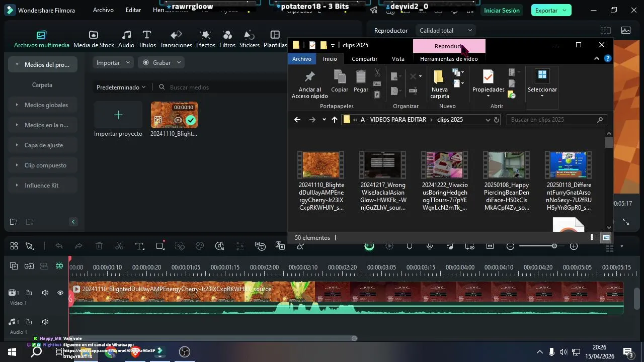Switch Explorer to large icons view

606,237
